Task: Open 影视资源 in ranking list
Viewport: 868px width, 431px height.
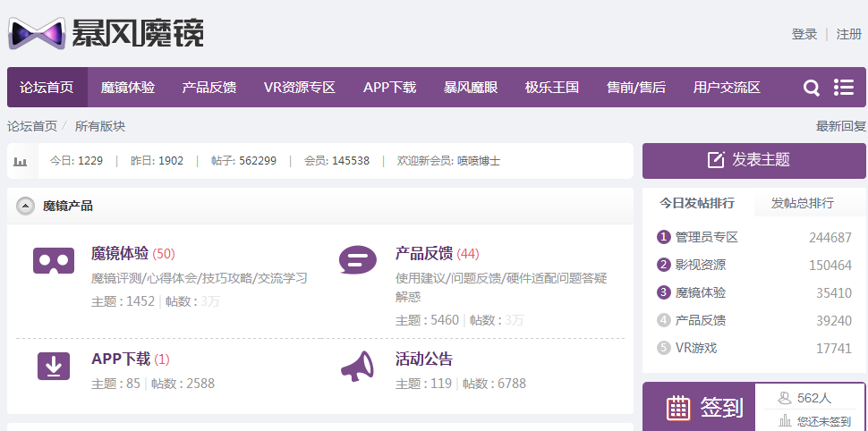Action: (x=701, y=265)
